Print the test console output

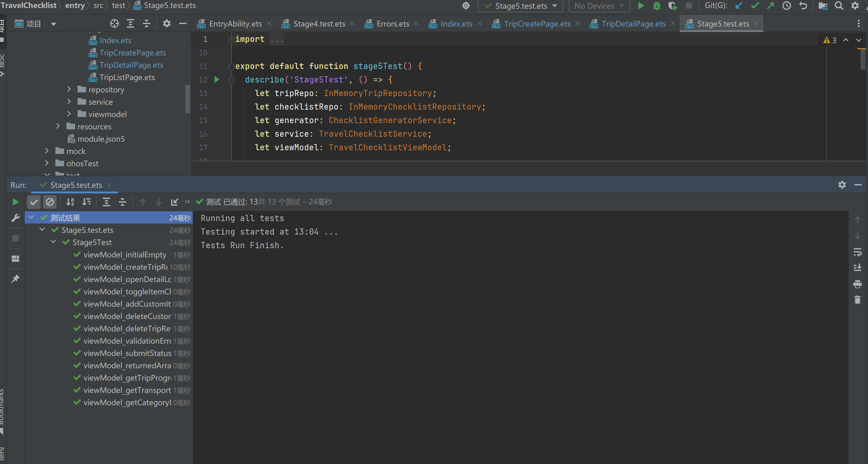(858, 284)
